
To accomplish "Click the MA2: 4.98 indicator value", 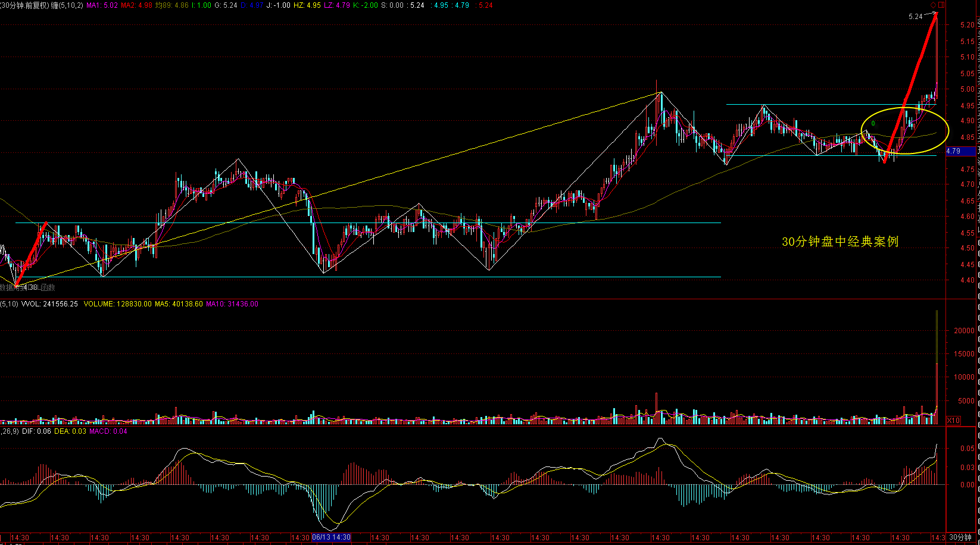I will pyautogui.click(x=137, y=5).
